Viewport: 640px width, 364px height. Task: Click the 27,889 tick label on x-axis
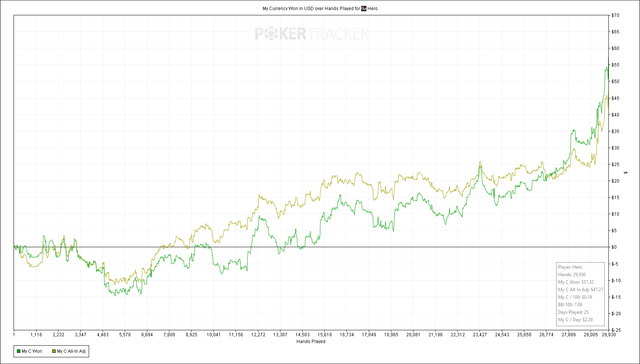tap(569, 335)
